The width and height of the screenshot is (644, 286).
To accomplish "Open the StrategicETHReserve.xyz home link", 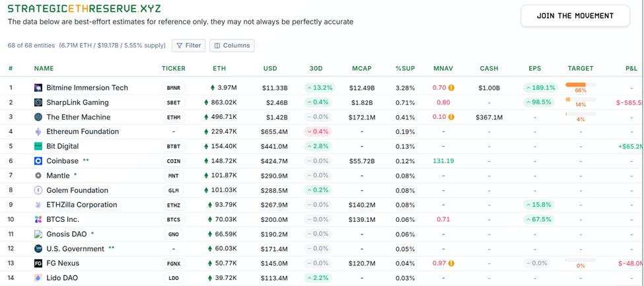I will [x=84, y=9].
